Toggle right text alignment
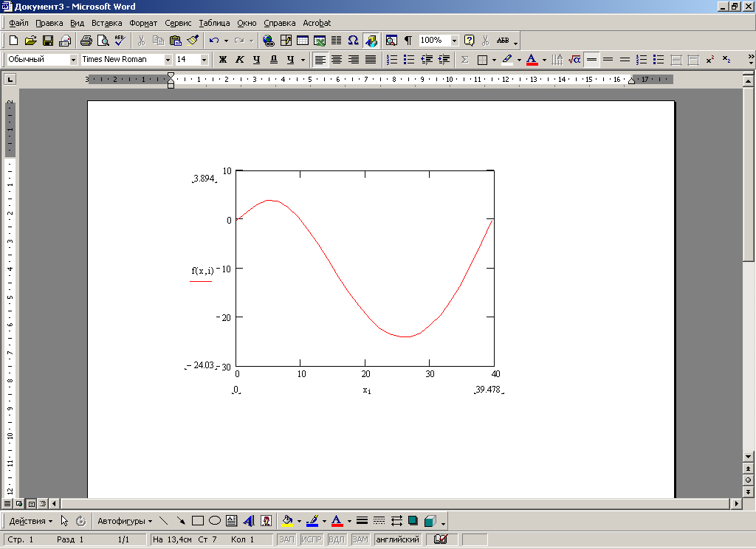This screenshot has height=549, width=756. tap(354, 59)
